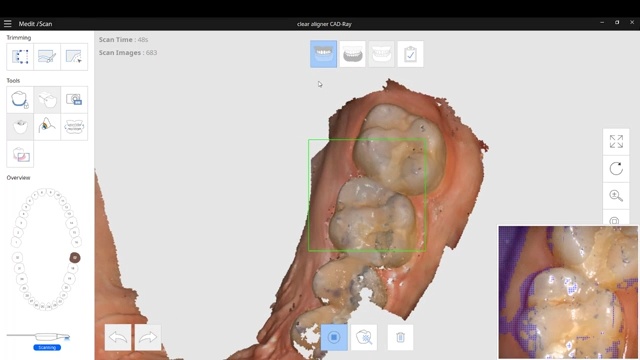Select the shade matching tooth tool
This screenshot has width=640, height=360.
[47, 127]
